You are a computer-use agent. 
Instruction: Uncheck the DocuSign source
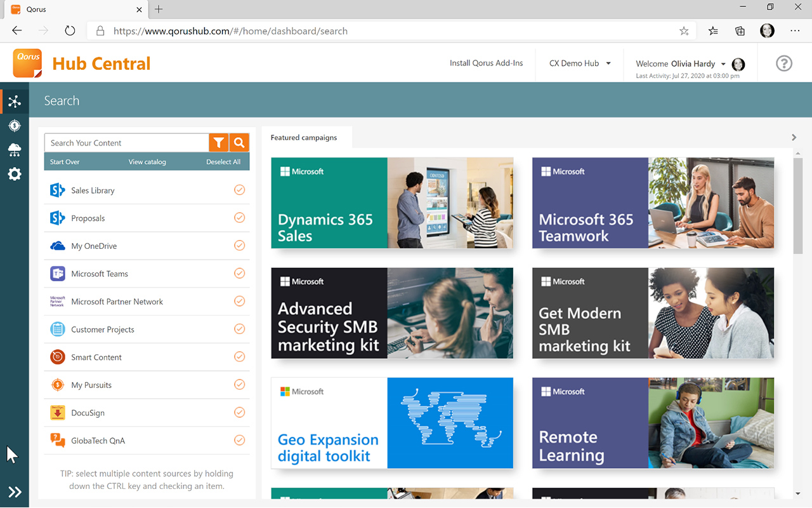tap(239, 413)
